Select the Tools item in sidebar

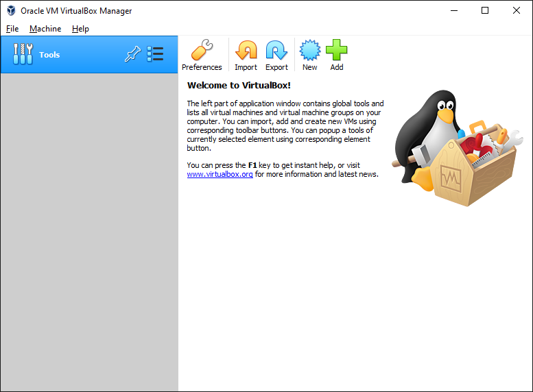coord(89,54)
